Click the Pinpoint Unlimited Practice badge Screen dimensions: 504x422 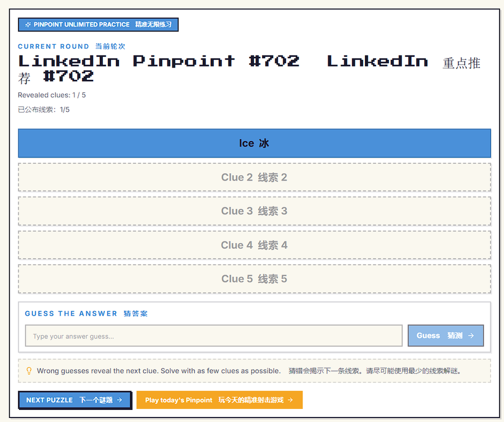pyautogui.click(x=98, y=25)
